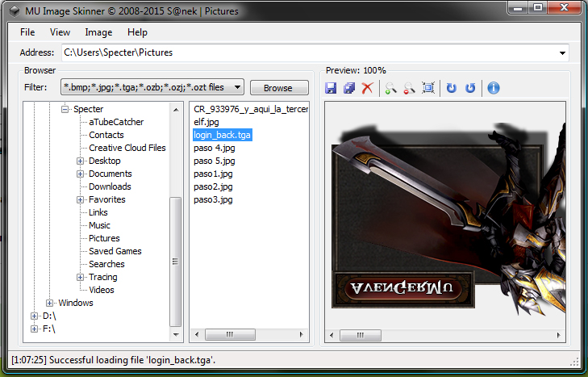Click the second blue rotate arrow icon
Image resolution: width=588 pixels, height=377 pixels.
[x=470, y=88]
